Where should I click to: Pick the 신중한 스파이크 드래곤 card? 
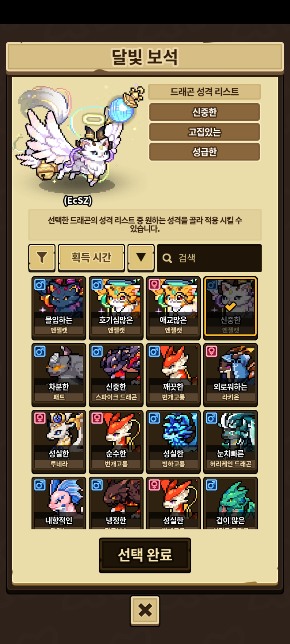(116, 375)
